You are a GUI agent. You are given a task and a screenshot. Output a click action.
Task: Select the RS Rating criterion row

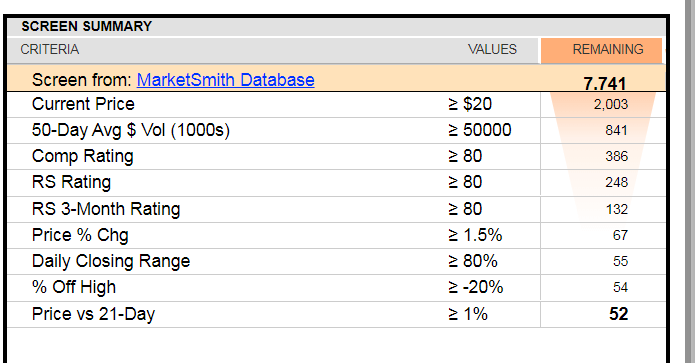click(x=336, y=183)
